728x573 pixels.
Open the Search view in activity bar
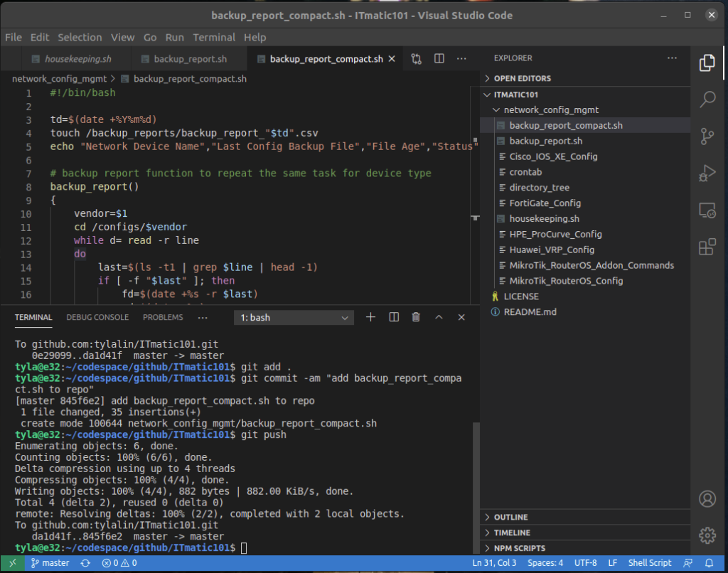[707, 99]
